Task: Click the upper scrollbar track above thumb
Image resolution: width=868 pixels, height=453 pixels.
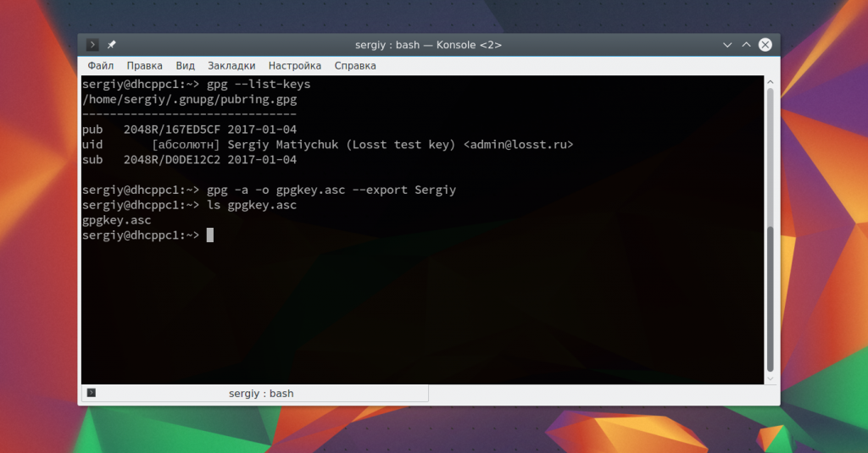Action: click(x=770, y=152)
